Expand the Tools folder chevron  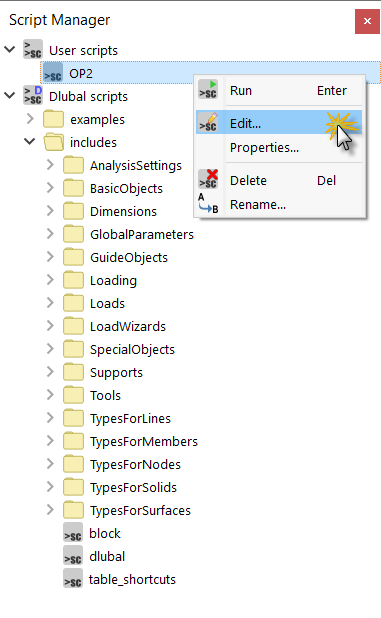pos(50,395)
